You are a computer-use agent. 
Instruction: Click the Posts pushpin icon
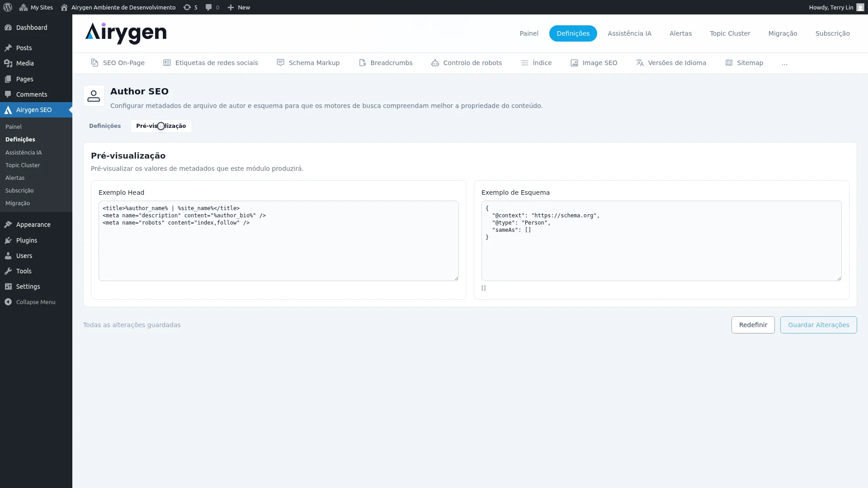point(8,48)
